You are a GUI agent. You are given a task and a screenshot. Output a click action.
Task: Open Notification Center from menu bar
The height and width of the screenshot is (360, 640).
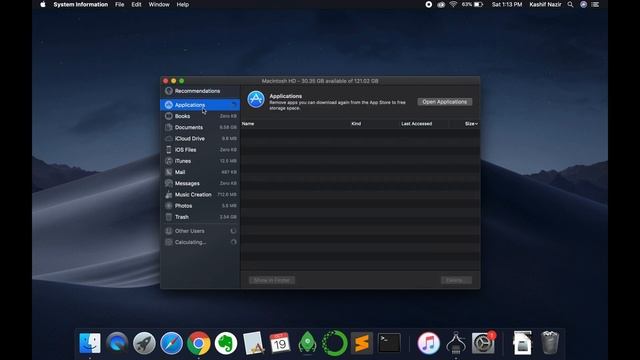[x=596, y=4]
